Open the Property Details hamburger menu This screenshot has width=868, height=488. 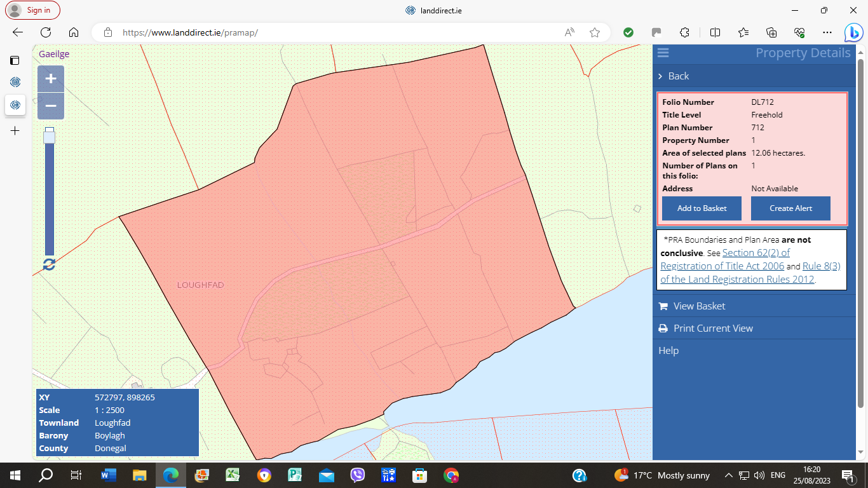[x=663, y=53]
